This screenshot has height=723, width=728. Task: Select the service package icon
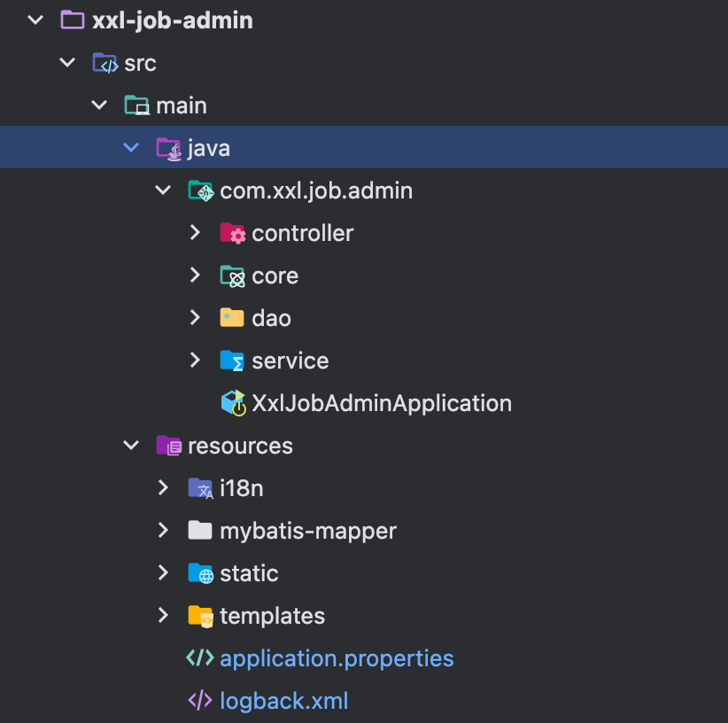(x=230, y=361)
